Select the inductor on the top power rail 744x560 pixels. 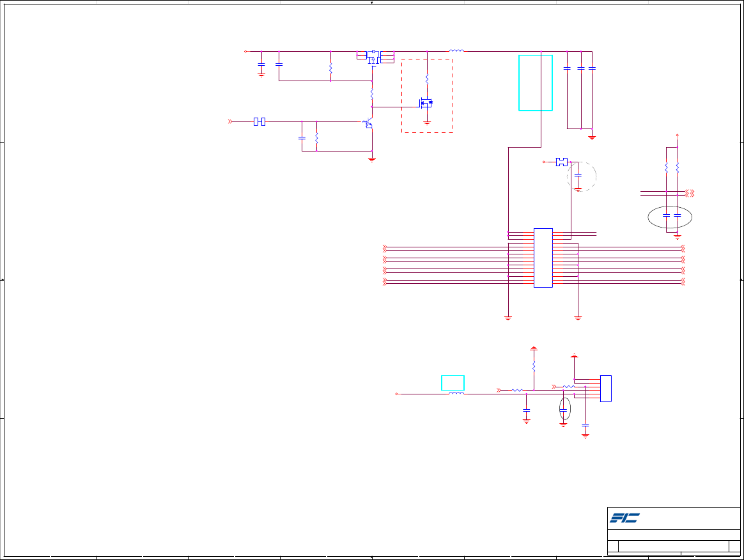click(x=456, y=51)
